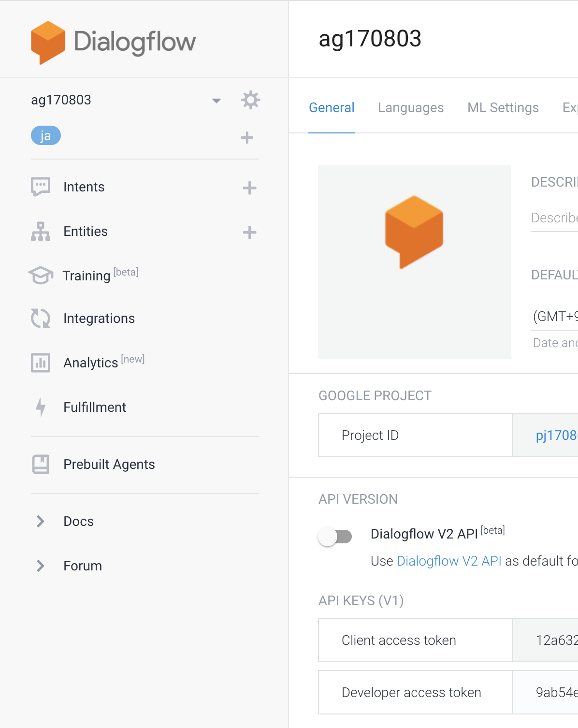Open Prebuilt Agents in the sidebar
Image resolution: width=578 pixels, height=728 pixels.
point(109,465)
